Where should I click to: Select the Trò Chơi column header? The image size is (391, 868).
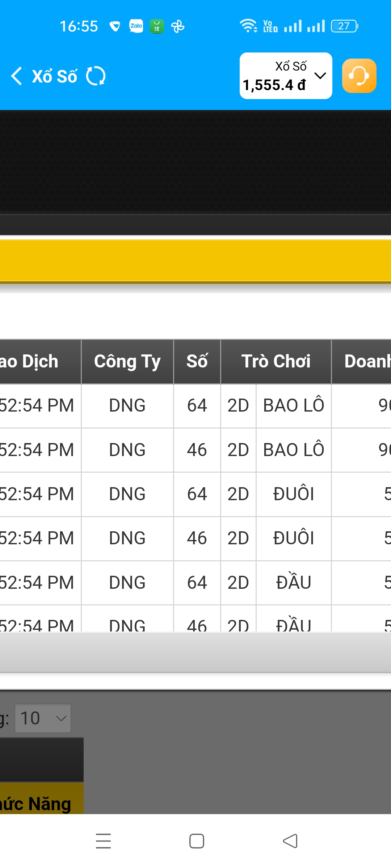coord(276,361)
